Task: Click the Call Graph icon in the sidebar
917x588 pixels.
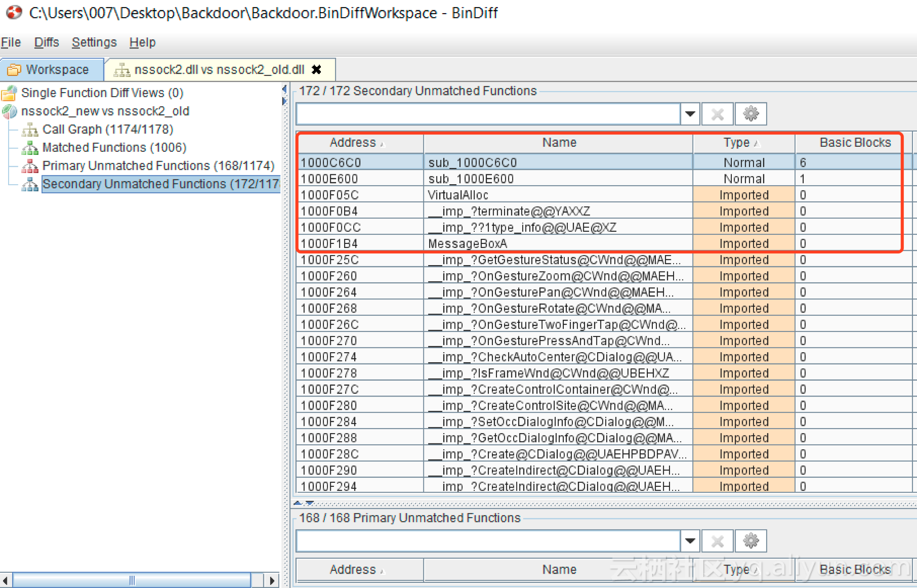Action: tap(29, 130)
